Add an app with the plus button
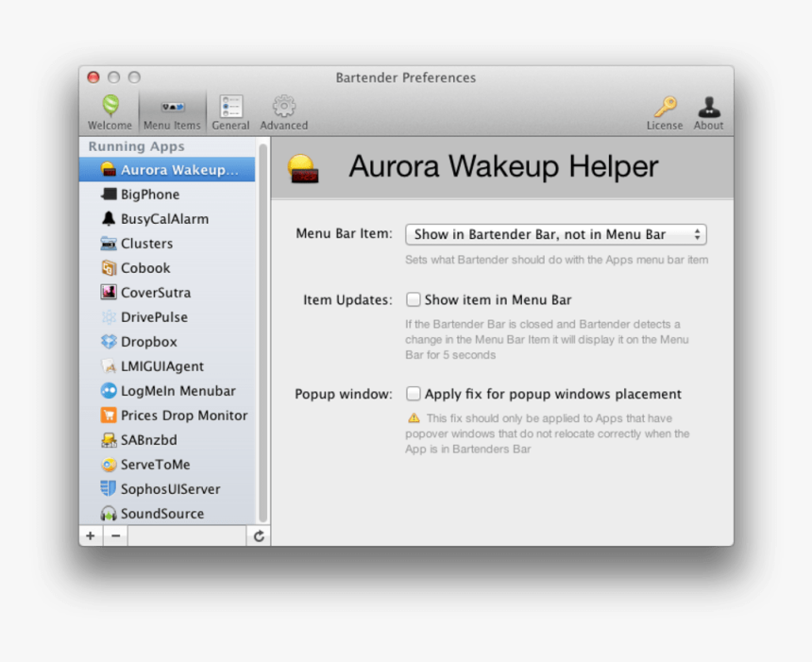812x662 pixels. point(91,535)
